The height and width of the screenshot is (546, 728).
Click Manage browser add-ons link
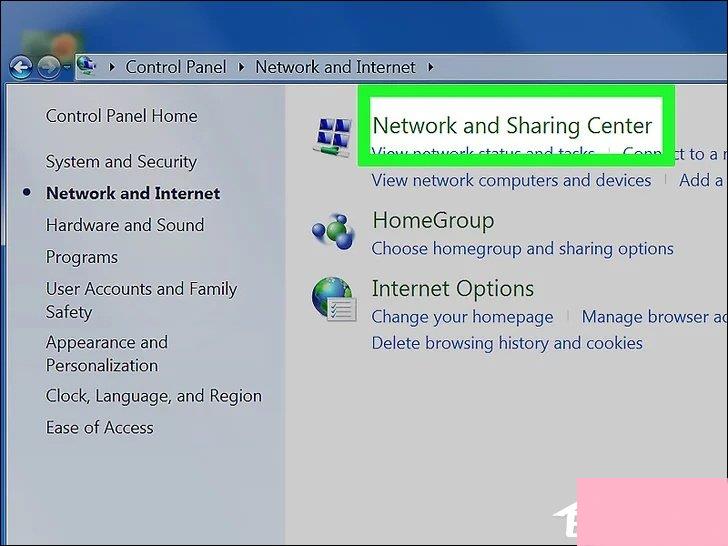point(654,317)
